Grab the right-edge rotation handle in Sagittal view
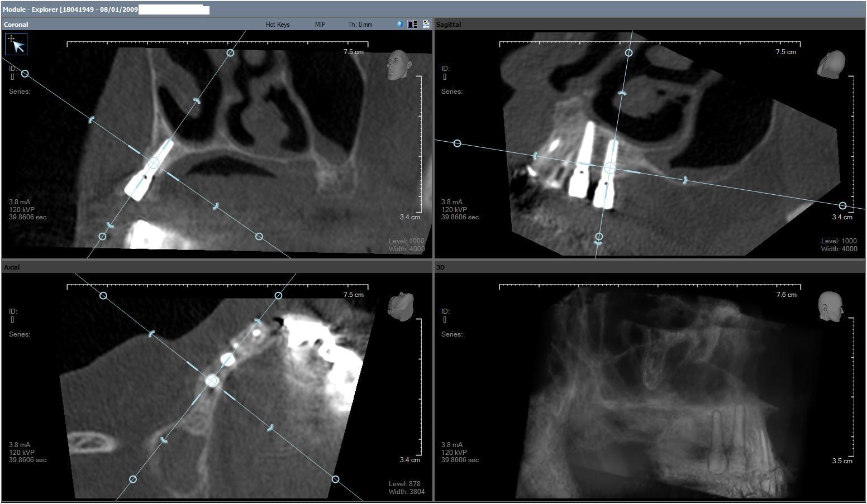Screen dimensions: 867x504 click(x=842, y=206)
